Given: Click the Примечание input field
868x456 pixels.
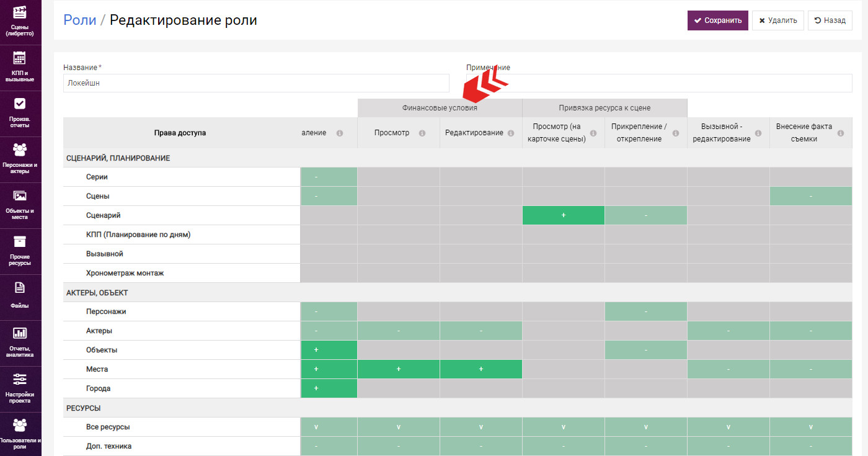Looking at the screenshot, I should point(659,83).
